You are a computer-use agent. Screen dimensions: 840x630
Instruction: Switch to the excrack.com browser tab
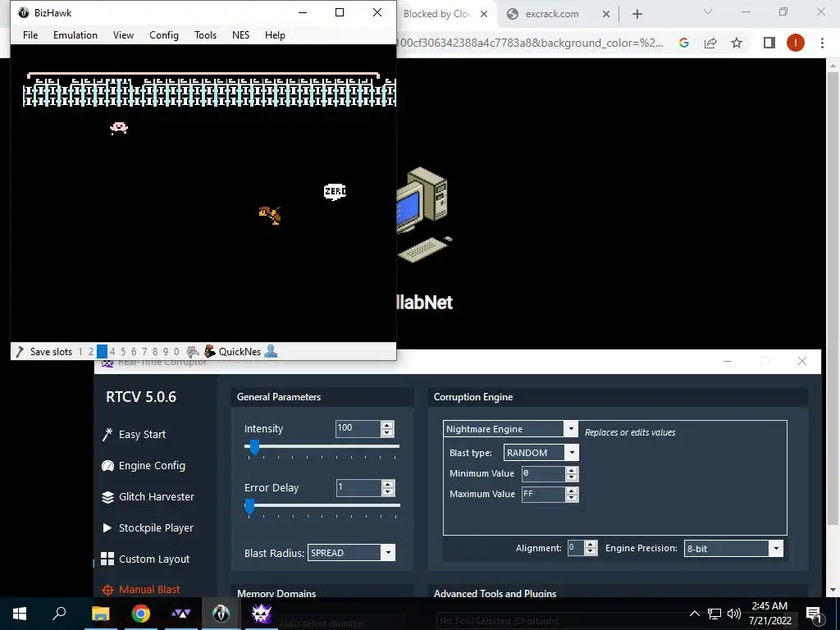[x=552, y=15]
